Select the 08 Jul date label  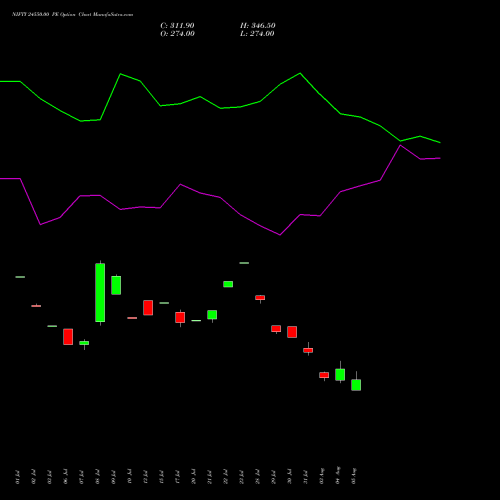(x=97, y=477)
